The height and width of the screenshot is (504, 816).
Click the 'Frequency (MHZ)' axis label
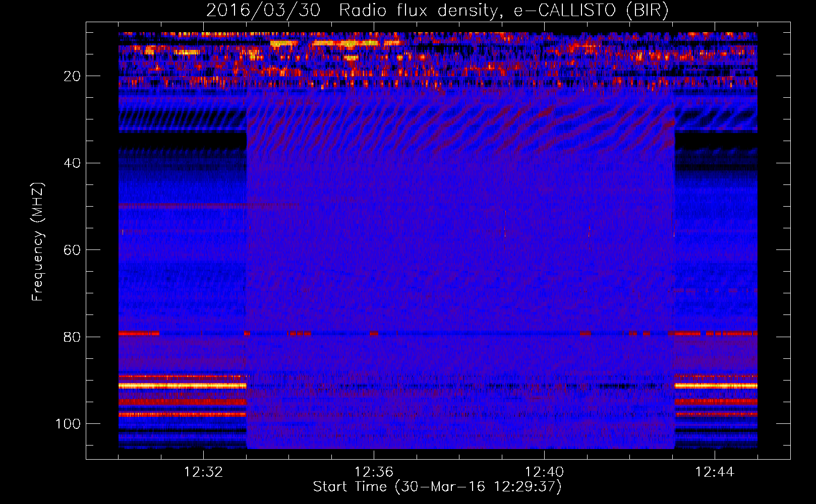coord(38,241)
